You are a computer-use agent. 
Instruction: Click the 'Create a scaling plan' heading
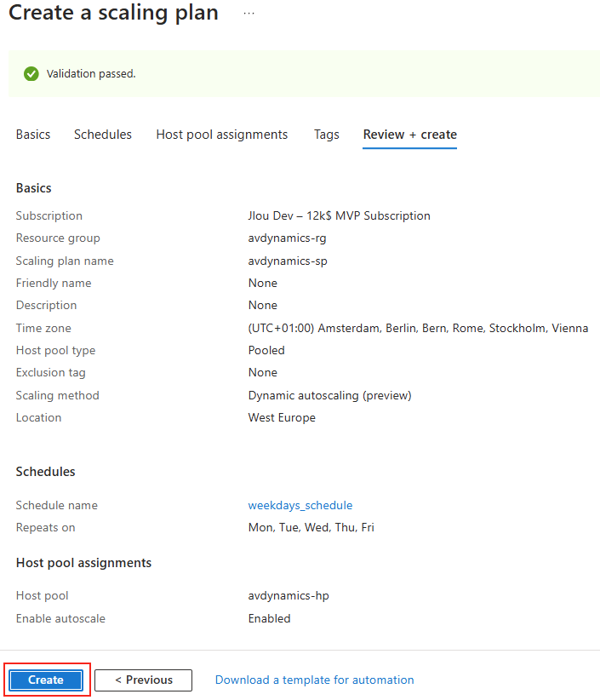pos(113,13)
